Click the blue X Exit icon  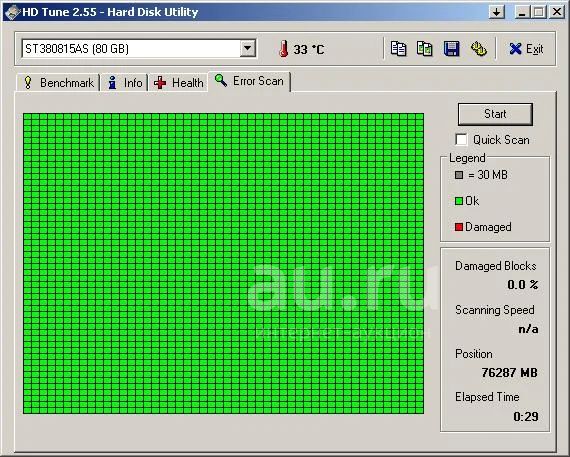coord(515,49)
